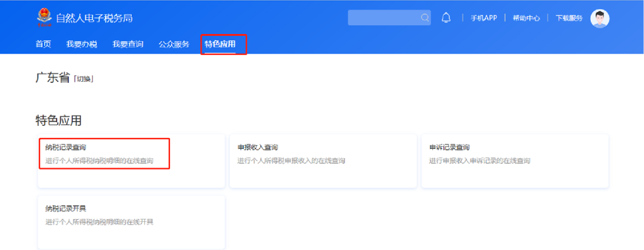This screenshot has width=644, height=250.
Task: Select 特色应用 tab
Action: pyautogui.click(x=220, y=44)
